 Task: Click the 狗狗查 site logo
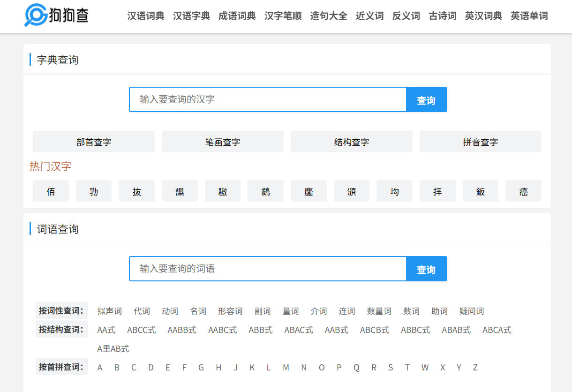coord(56,16)
